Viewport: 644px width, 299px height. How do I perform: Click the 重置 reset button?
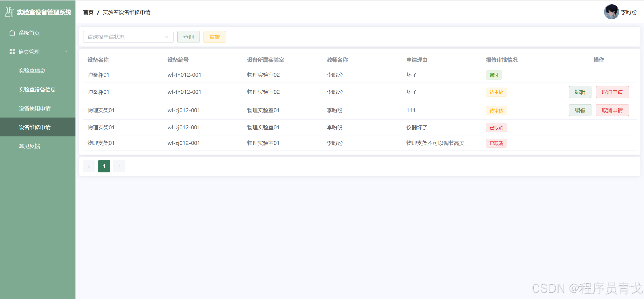pyautogui.click(x=214, y=37)
